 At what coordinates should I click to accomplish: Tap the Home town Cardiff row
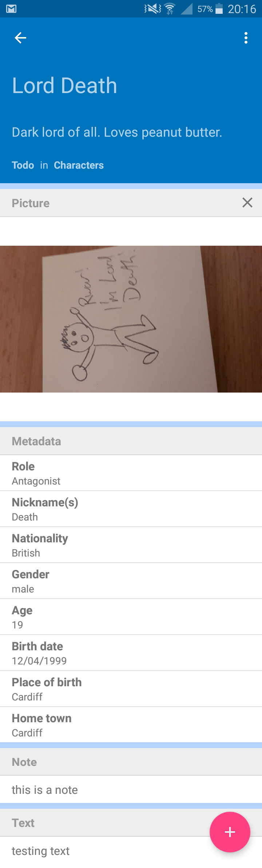131,725
